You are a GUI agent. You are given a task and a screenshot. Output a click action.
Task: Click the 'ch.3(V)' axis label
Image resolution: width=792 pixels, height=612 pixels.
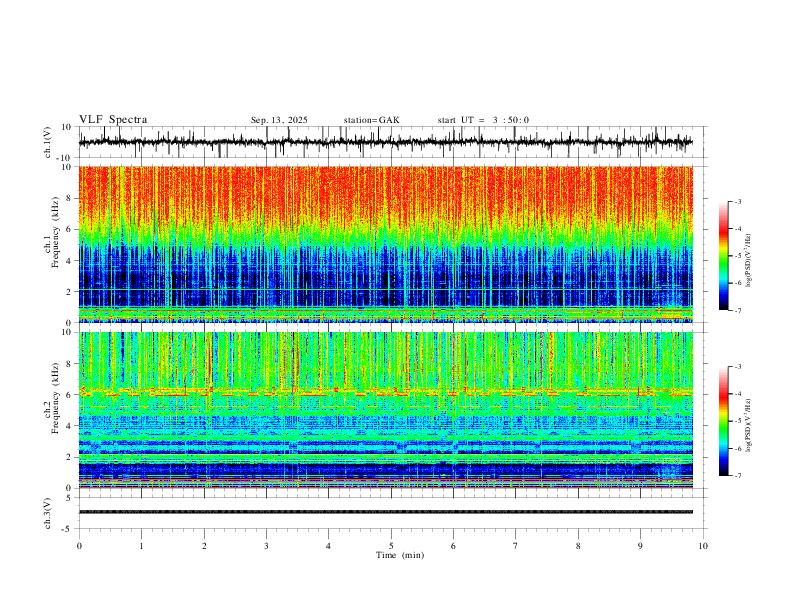pos(48,513)
